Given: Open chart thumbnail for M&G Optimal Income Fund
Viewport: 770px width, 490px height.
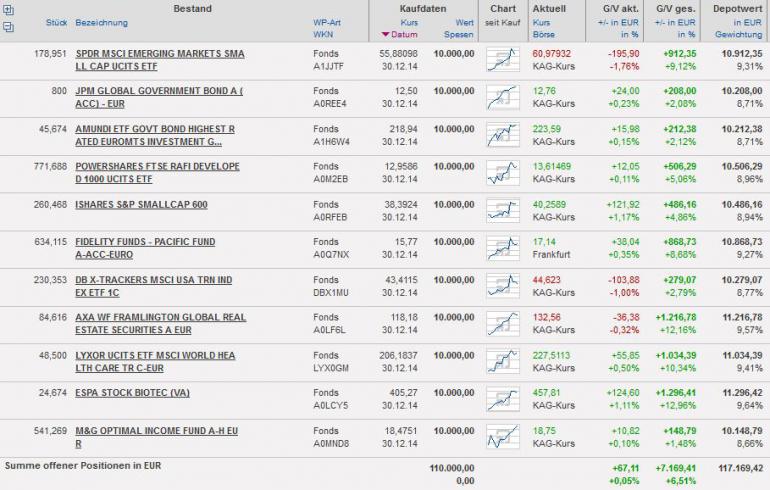Looking at the screenshot, I should coord(503,436).
